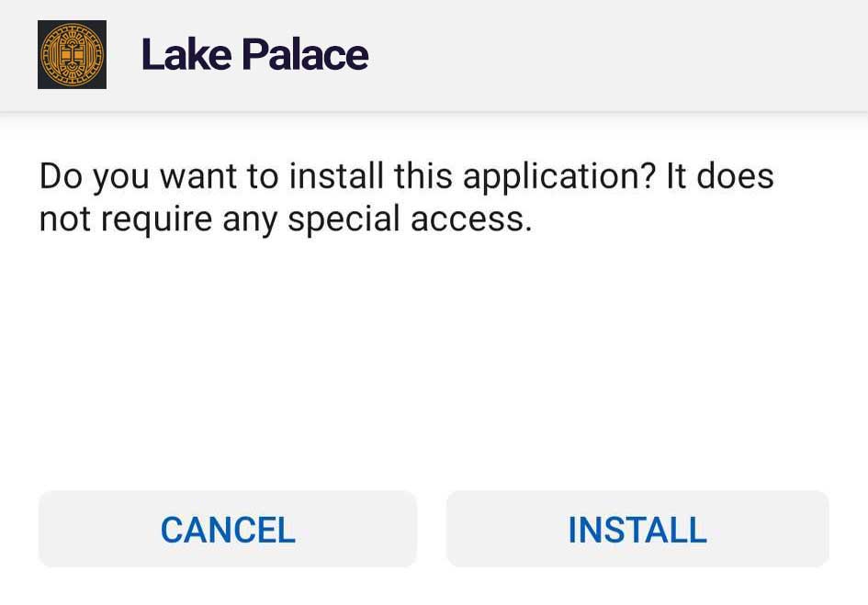Click the INSTALL button
This screenshot has height=605, width=868.
(x=637, y=529)
